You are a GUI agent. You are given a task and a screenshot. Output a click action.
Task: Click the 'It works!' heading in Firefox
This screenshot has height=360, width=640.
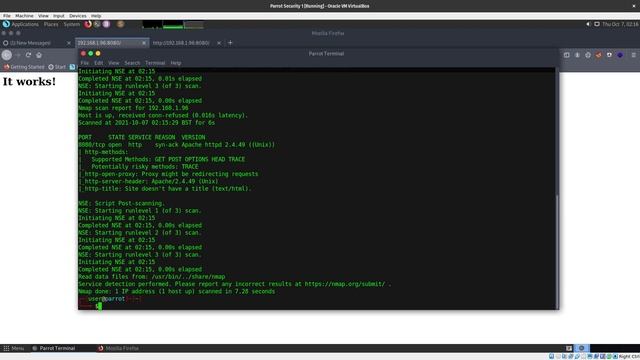point(29,81)
